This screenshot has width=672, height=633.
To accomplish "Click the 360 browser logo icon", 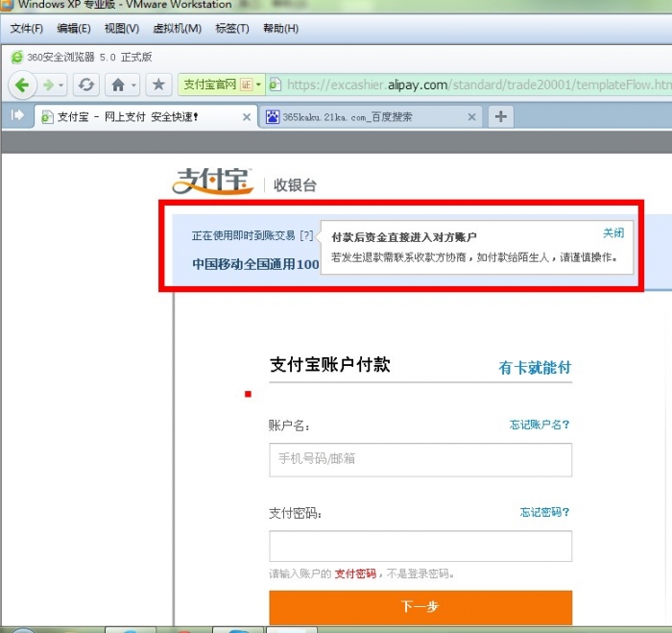I will [x=16, y=57].
